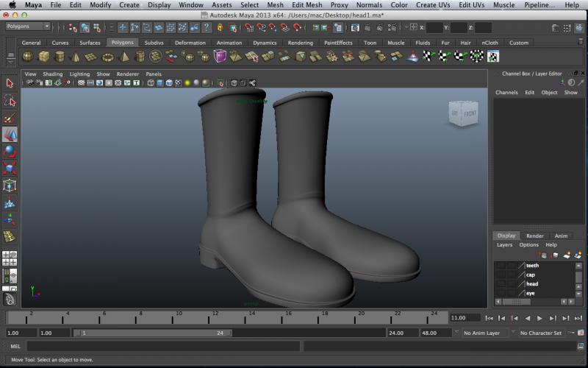588x368 pixels.
Task: Click Shading in the viewport panel menu
Action: (x=53, y=74)
